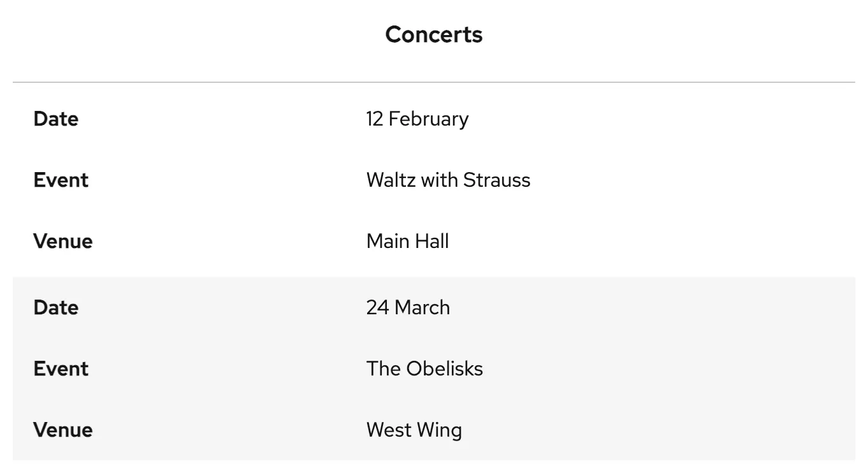Click the second Event label
868x473 pixels.
coord(61,368)
